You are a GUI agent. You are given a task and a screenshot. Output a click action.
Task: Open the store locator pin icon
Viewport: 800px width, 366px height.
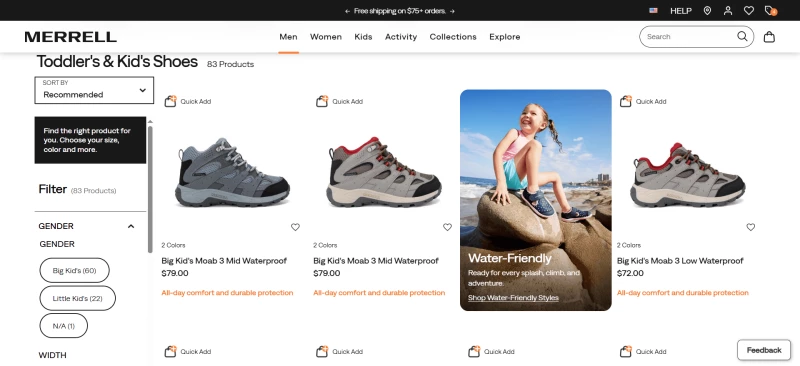[x=707, y=10]
